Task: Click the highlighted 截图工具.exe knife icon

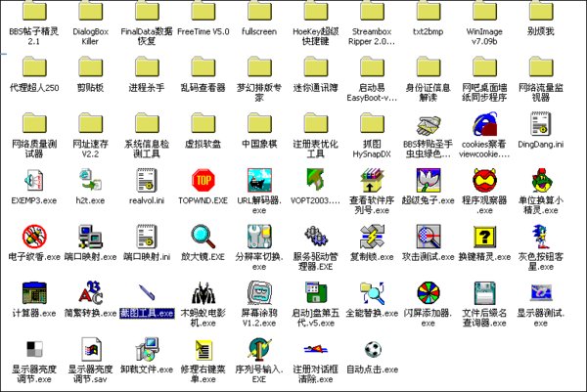Action: pyautogui.click(x=147, y=293)
